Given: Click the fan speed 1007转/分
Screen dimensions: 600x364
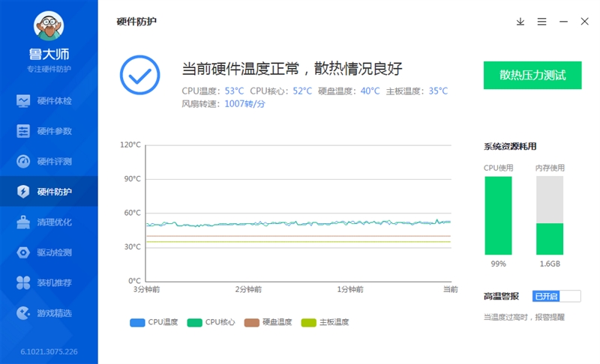Looking at the screenshot, I should point(245,104).
